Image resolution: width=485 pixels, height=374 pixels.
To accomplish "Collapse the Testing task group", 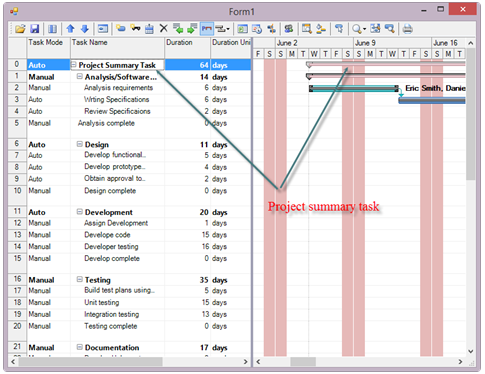I will point(80,279).
